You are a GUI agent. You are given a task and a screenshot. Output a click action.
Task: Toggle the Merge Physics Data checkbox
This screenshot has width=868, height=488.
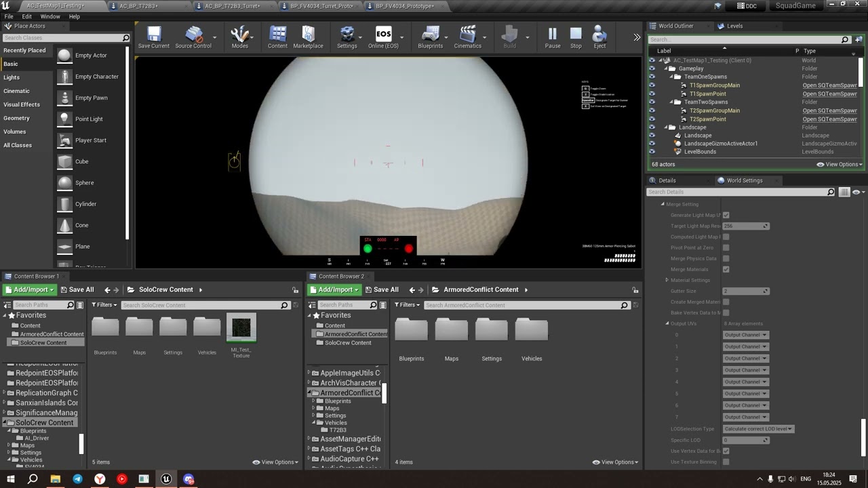pos(726,258)
